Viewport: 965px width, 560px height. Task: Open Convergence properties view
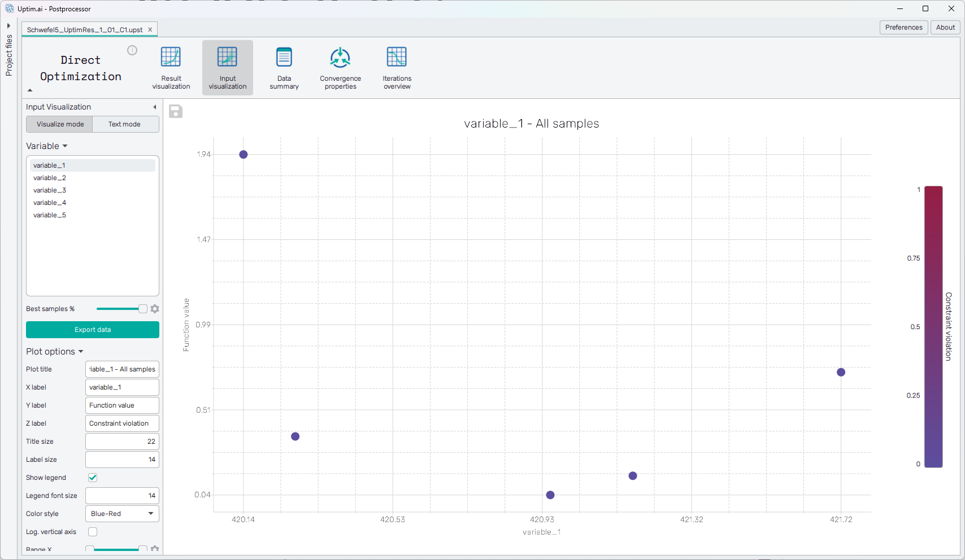340,68
